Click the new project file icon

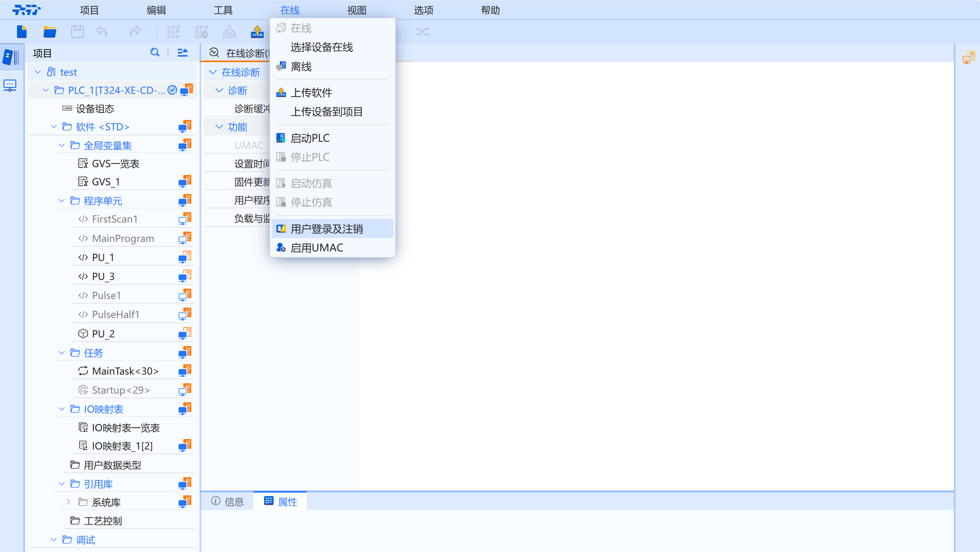click(x=22, y=31)
